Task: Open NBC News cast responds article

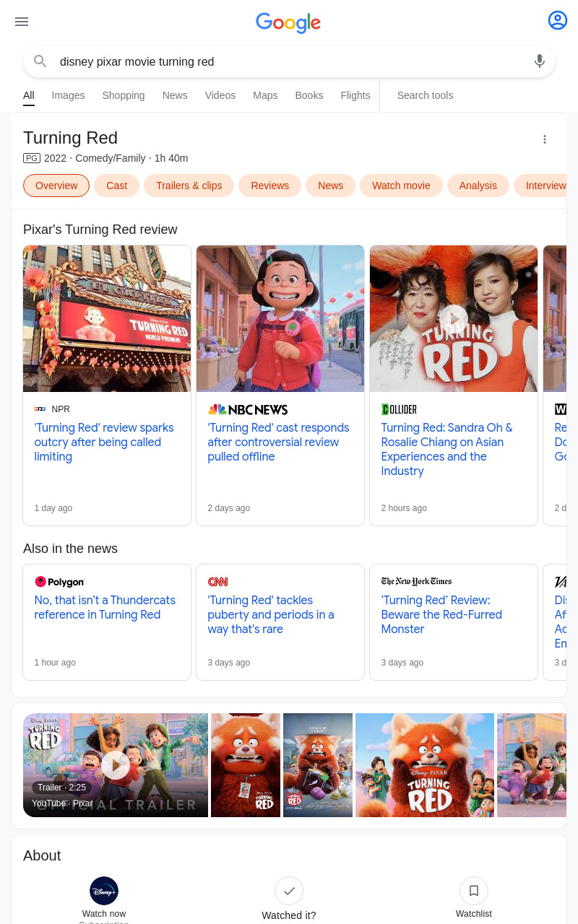Action: point(278,442)
